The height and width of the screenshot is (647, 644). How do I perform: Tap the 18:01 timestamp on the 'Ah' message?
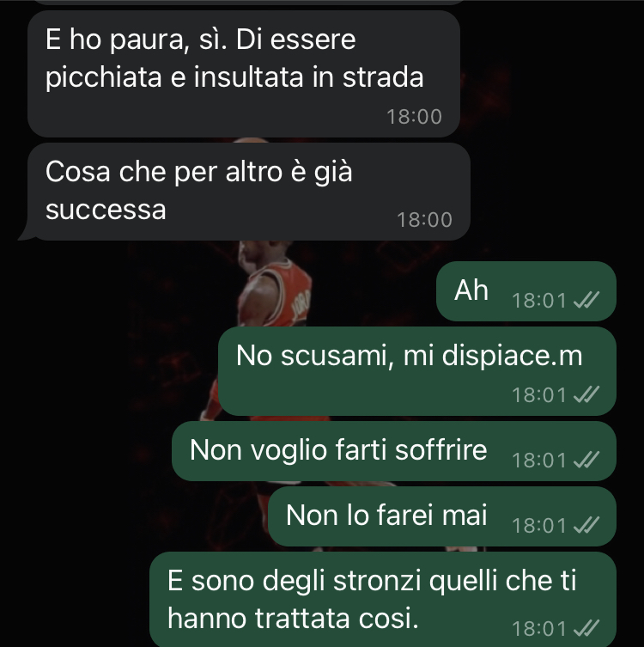(539, 301)
